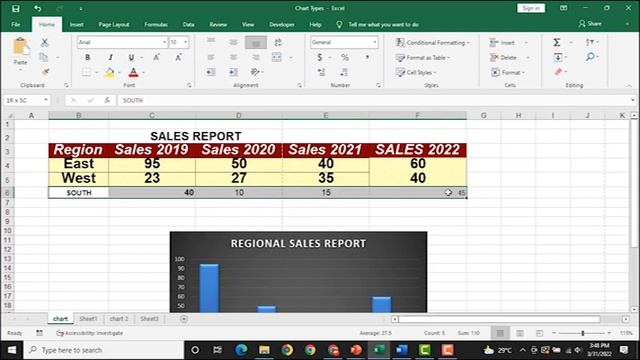The width and height of the screenshot is (640, 360).
Task: Switch to Developer tab
Action: point(282,24)
